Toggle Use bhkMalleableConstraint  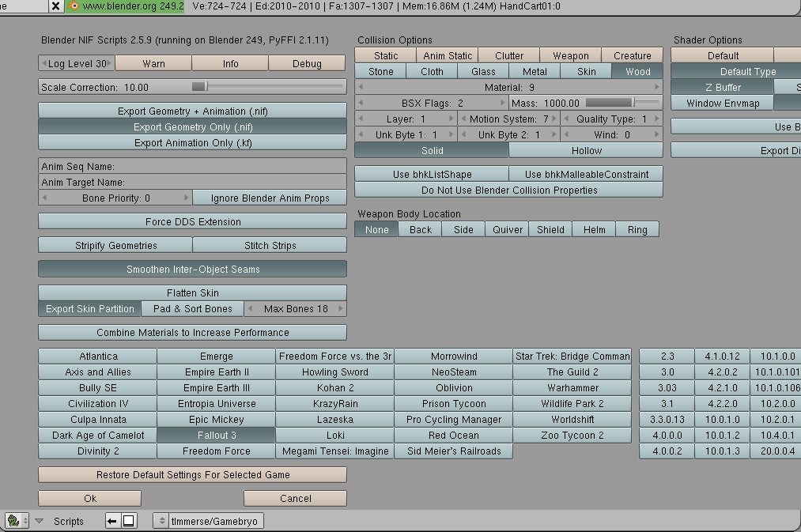pos(586,174)
